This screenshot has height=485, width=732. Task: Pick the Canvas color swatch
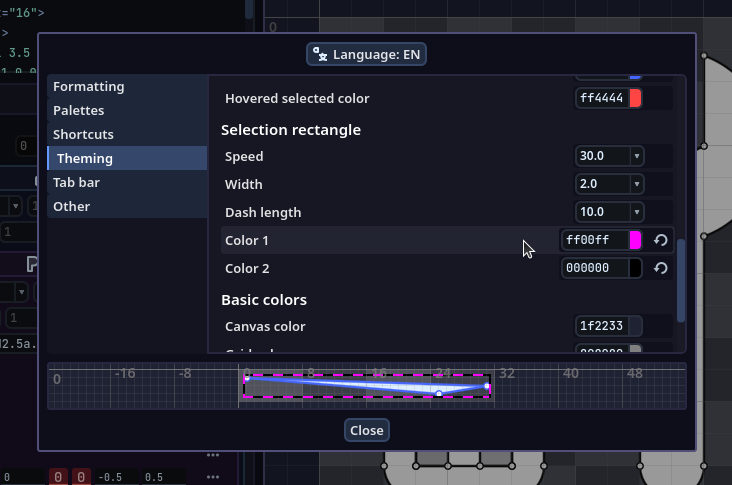pyautogui.click(x=635, y=326)
